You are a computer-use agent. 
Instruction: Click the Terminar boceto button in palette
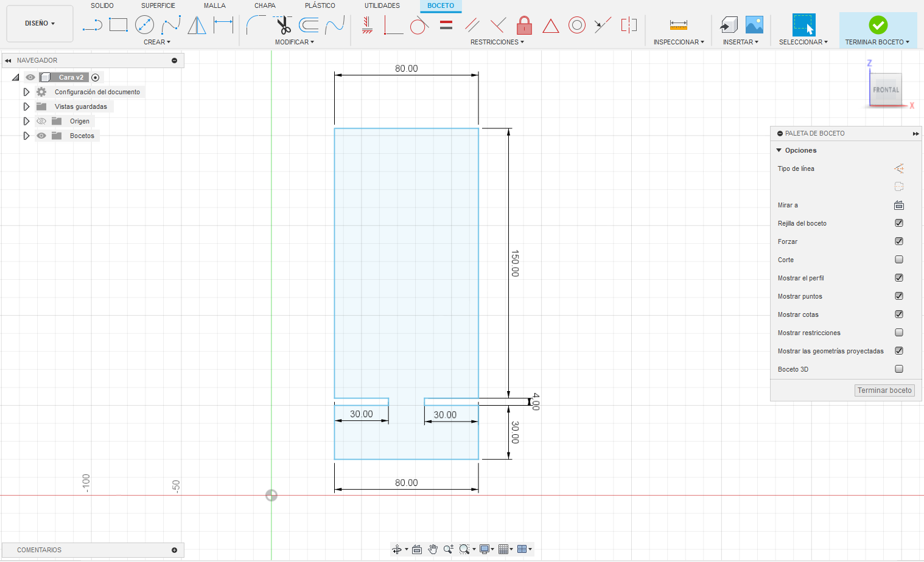tap(884, 390)
